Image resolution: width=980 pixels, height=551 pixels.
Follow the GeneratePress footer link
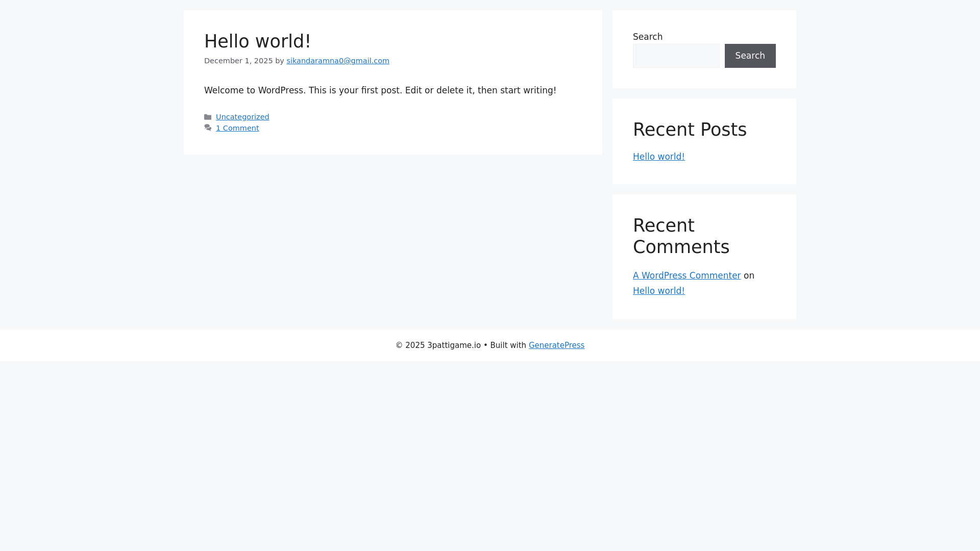coord(556,345)
